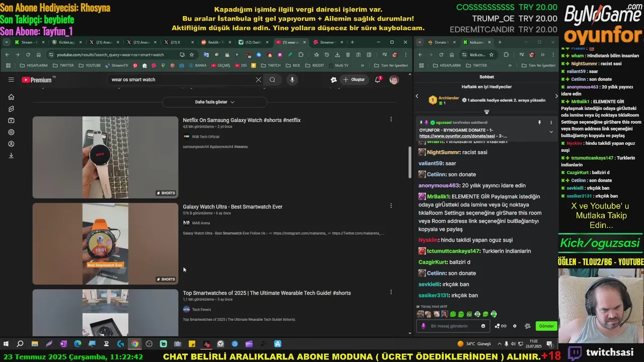Bookmark the YouTube page with the star icon

[x=192, y=55]
